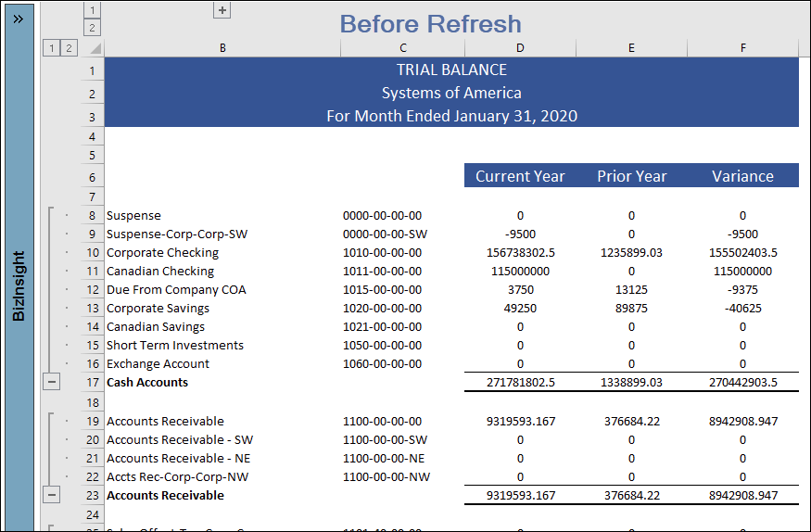
Task: Click the Accounts Receivable - SW cell
Action: click(222, 439)
